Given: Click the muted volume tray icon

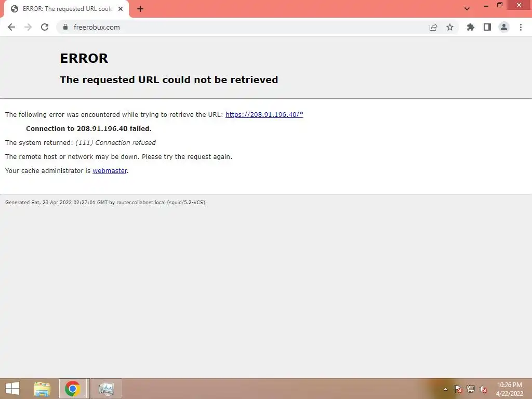Looking at the screenshot, I should [483, 389].
